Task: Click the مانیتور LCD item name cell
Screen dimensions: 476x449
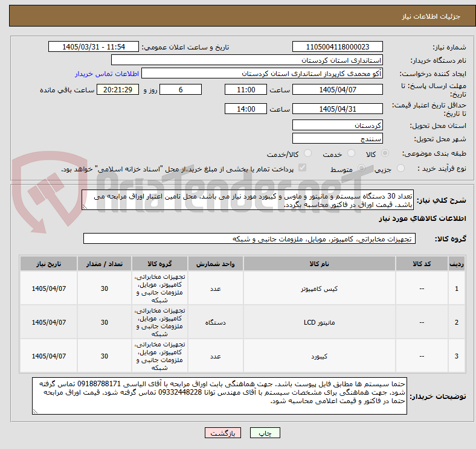Action: [x=320, y=322]
